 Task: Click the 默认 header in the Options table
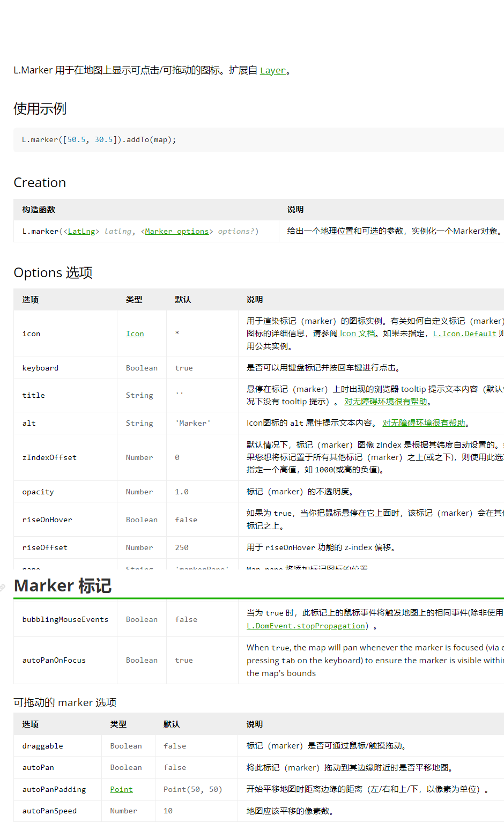coord(183,300)
